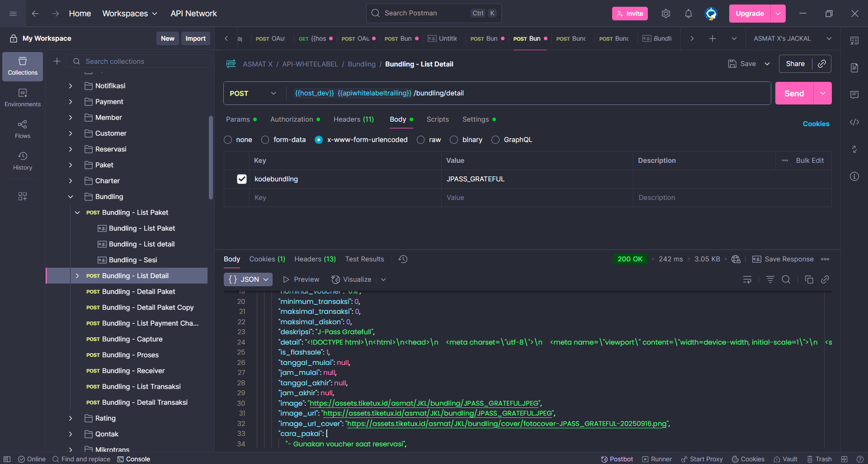The image size is (868, 464).
Task: Search within the response body
Action: click(x=786, y=279)
